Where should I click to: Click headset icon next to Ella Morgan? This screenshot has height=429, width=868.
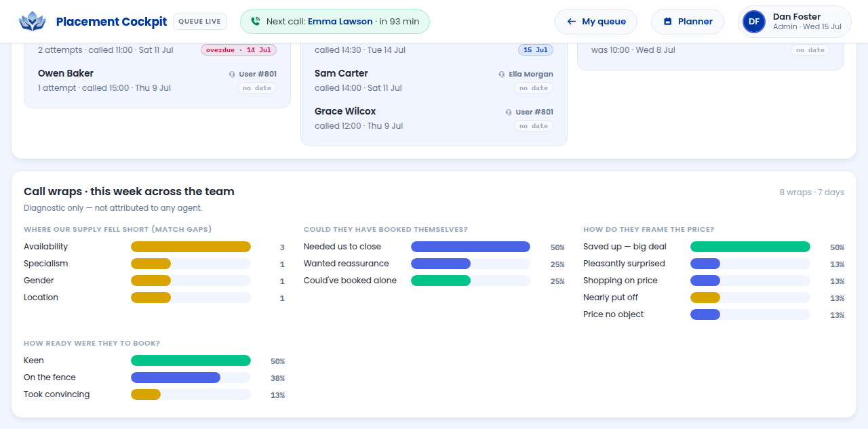[x=502, y=75]
